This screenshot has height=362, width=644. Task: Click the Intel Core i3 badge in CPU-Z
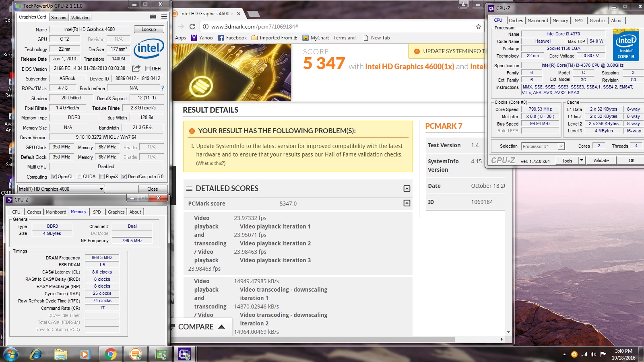[626, 45]
